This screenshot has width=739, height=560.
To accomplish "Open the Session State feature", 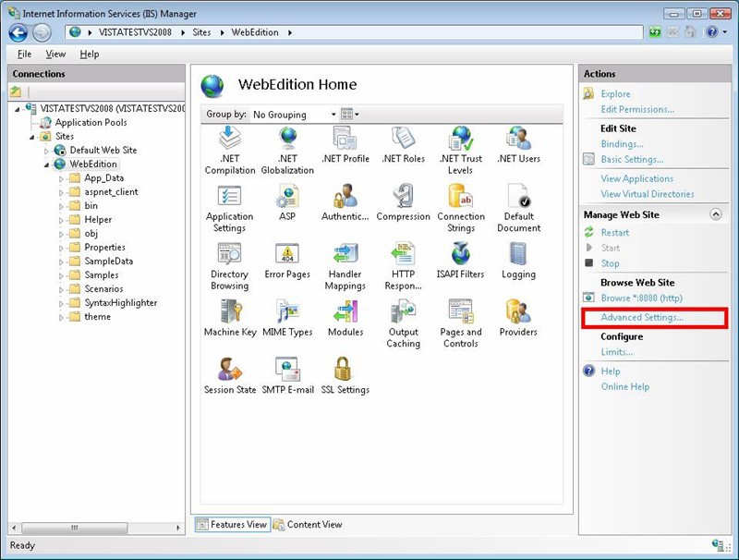I will (x=230, y=376).
